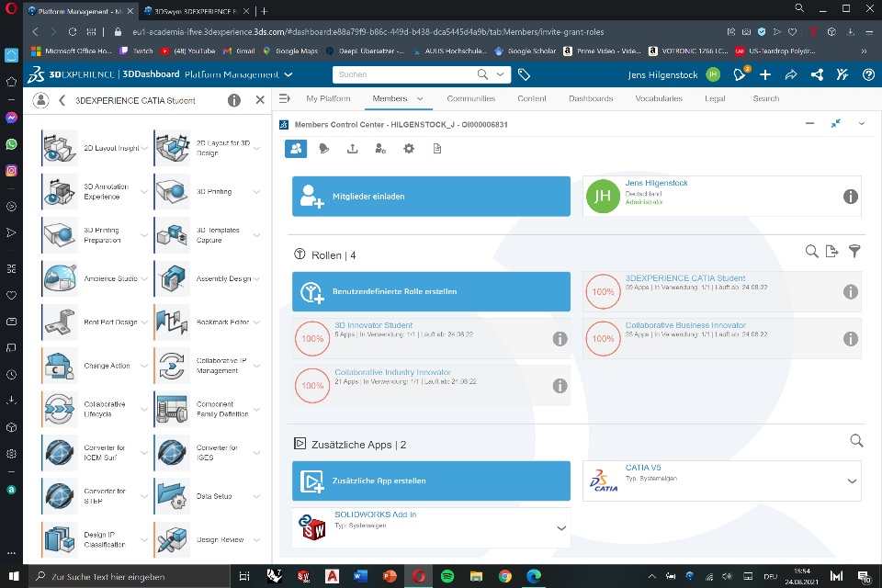Open the search box options dropdown
This screenshot has width=882, height=588.
coord(500,74)
